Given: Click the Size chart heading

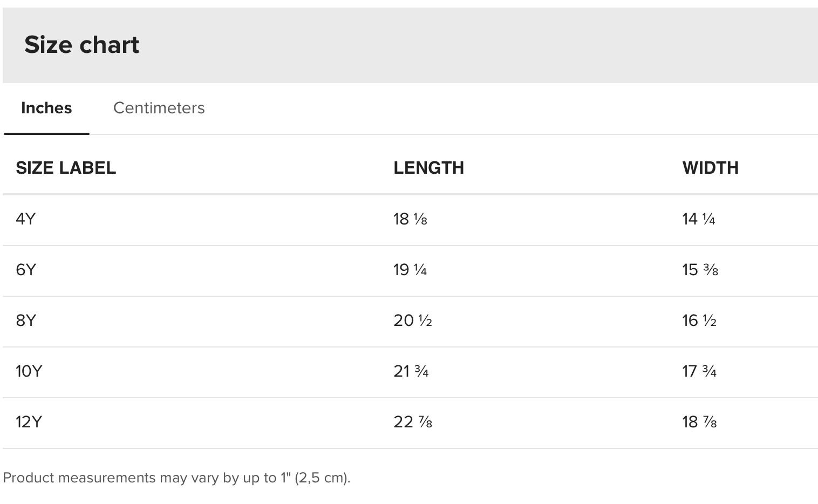Looking at the screenshot, I should pos(82,45).
